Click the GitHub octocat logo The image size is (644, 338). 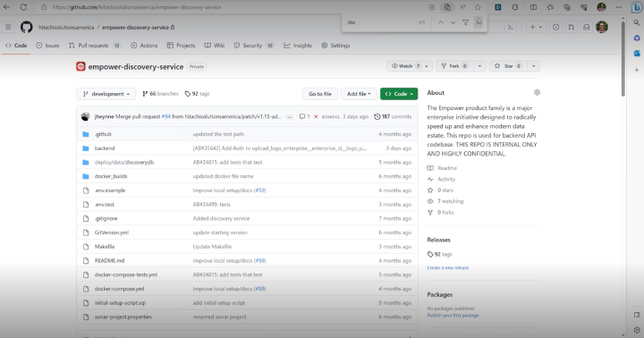pos(26,27)
